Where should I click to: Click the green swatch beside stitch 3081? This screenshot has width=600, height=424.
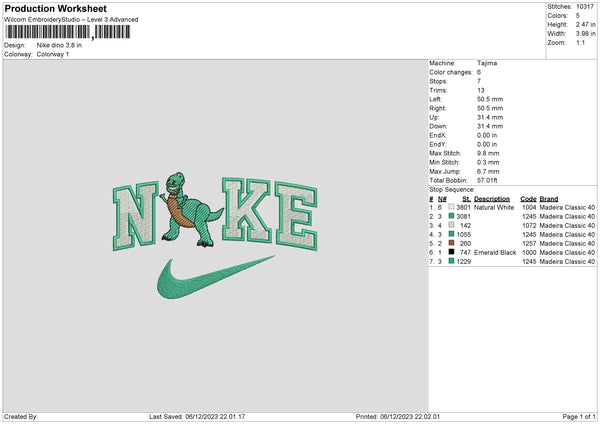452,216
